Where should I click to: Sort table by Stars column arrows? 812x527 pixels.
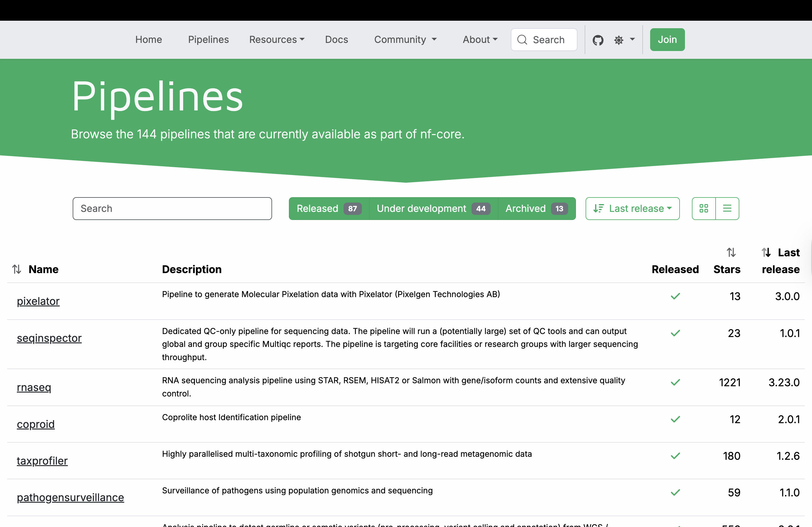pos(731,252)
